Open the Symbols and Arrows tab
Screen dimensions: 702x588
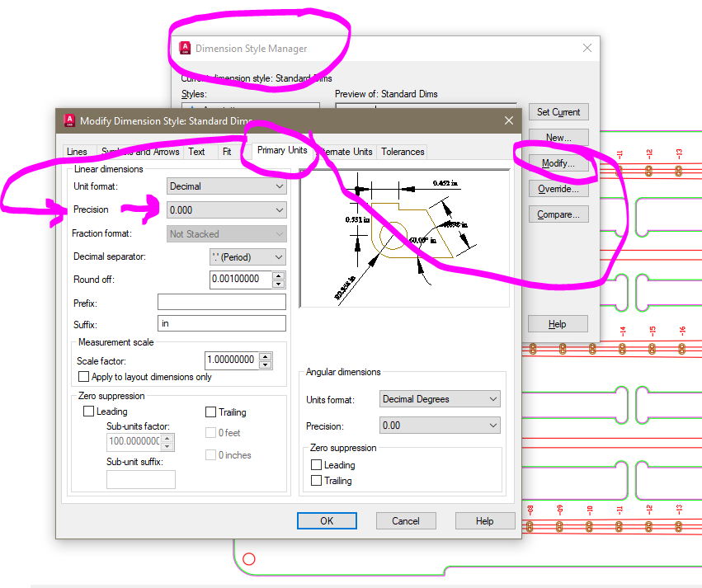click(x=140, y=152)
